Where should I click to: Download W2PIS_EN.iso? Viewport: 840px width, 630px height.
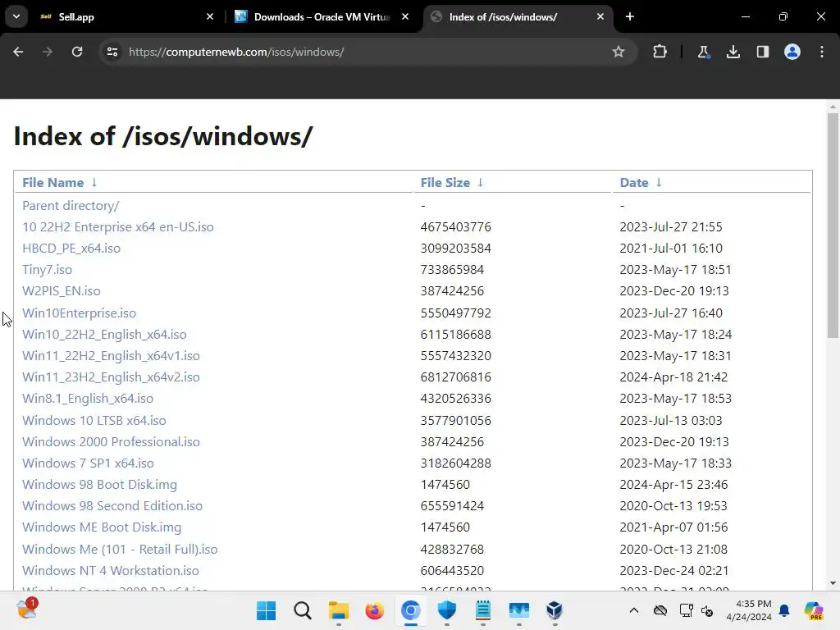(x=61, y=291)
